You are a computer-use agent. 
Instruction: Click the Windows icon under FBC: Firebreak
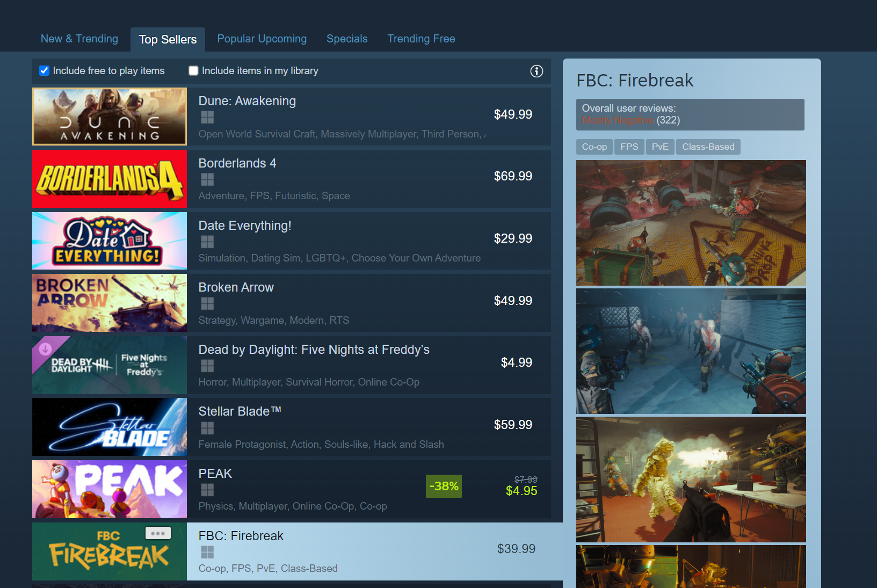pyautogui.click(x=207, y=552)
